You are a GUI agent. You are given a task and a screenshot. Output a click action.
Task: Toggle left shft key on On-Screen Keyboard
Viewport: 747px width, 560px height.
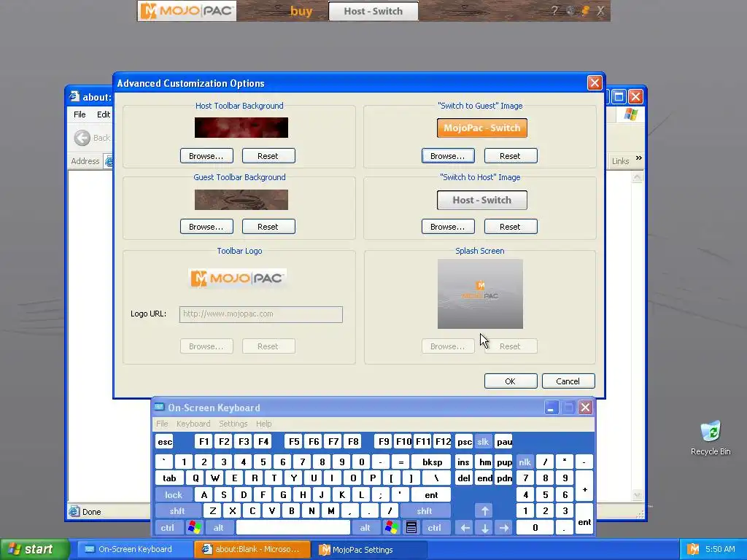[x=177, y=511]
